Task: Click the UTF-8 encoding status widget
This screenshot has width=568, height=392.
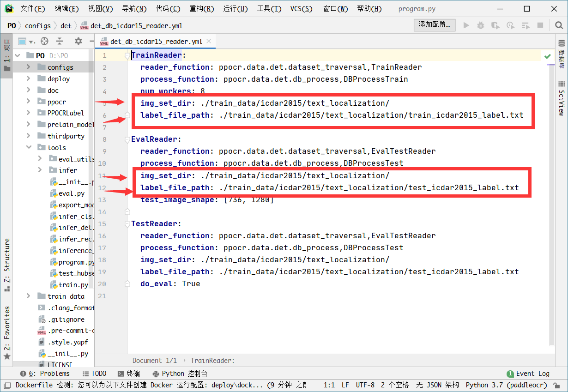Action: 365,385
